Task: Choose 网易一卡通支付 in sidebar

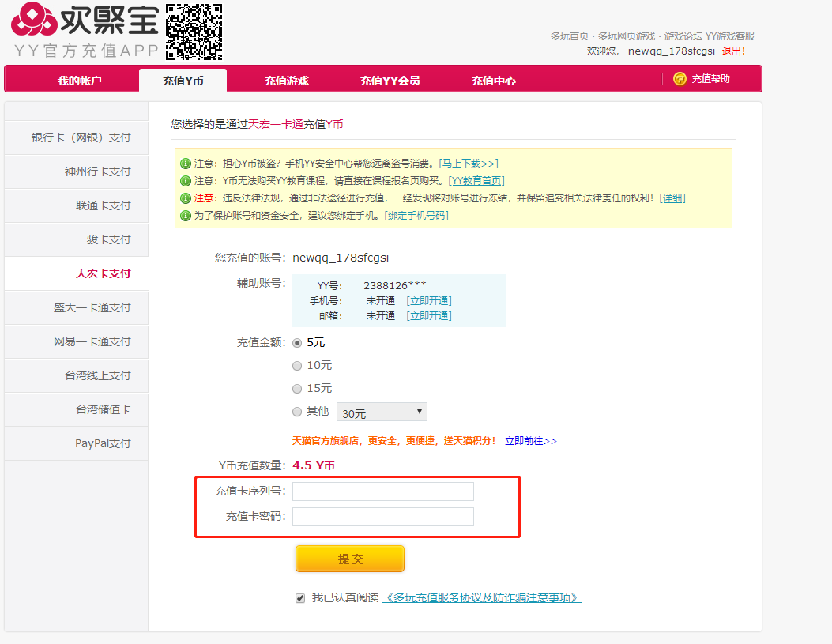Action: point(77,341)
